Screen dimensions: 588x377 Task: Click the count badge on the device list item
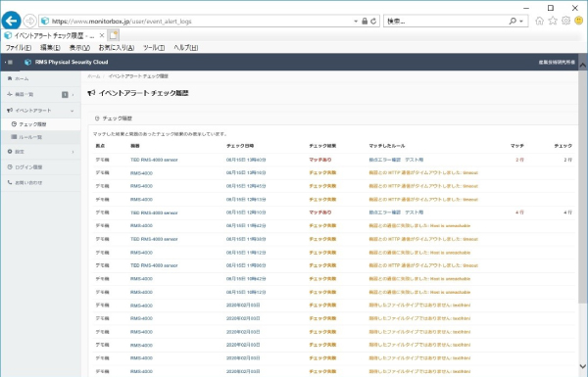tap(65, 95)
